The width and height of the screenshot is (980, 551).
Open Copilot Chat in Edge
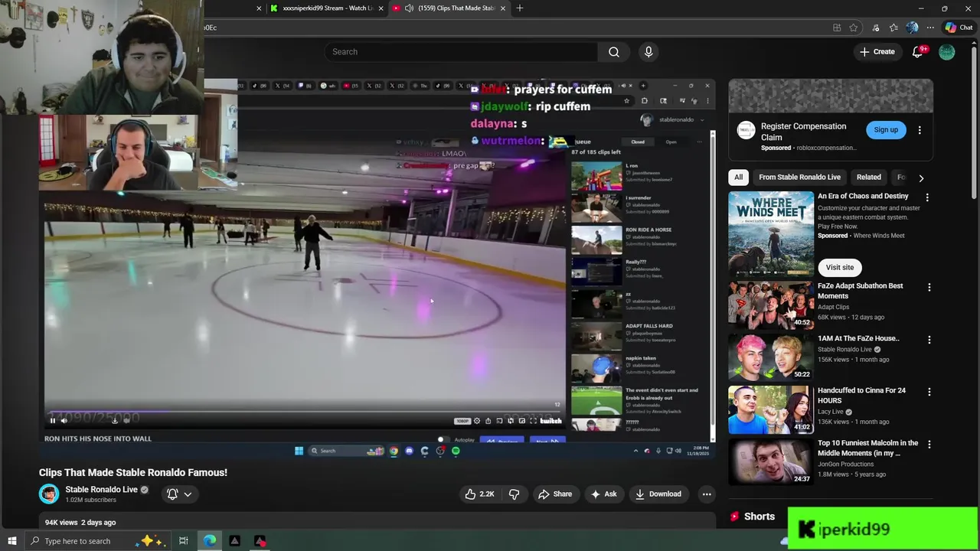(959, 28)
